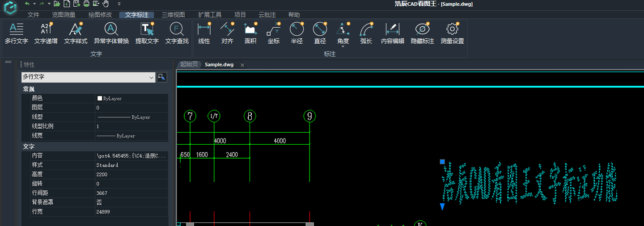Screen dimensions: 644x226
Task: Open the redo history dropdown arrow
Action: (x=49, y=4)
